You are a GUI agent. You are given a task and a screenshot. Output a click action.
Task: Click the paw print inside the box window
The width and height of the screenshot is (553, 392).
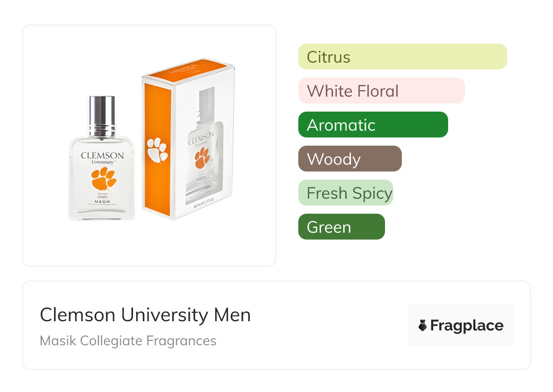pos(202,157)
